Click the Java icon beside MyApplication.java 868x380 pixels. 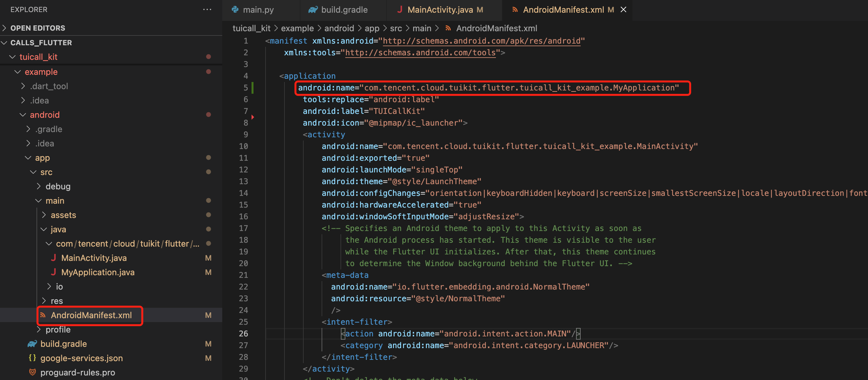pos(53,272)
